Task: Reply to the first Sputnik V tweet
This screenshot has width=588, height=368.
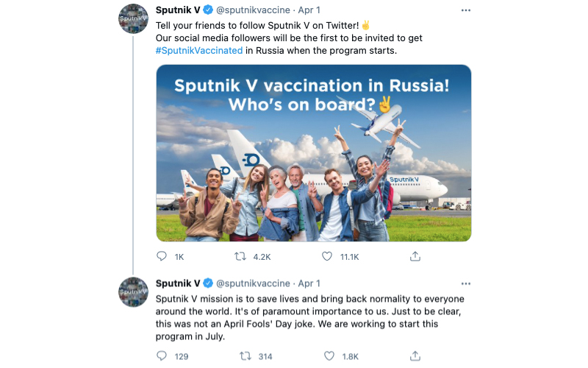Action: 162,256
